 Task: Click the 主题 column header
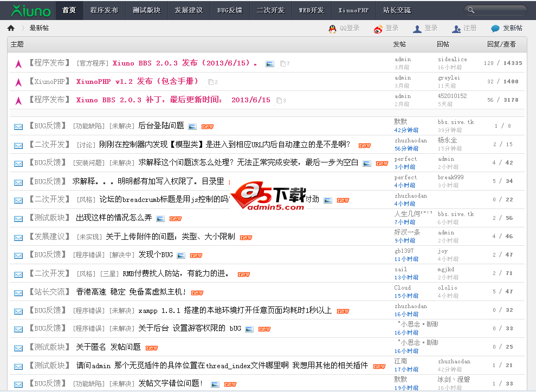(x=17, y=44)
